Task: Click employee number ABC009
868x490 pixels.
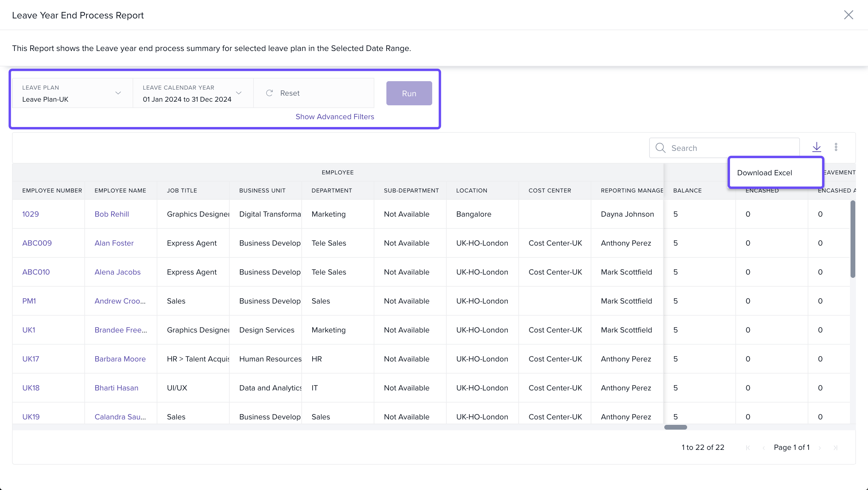Action: click(37, 243)
